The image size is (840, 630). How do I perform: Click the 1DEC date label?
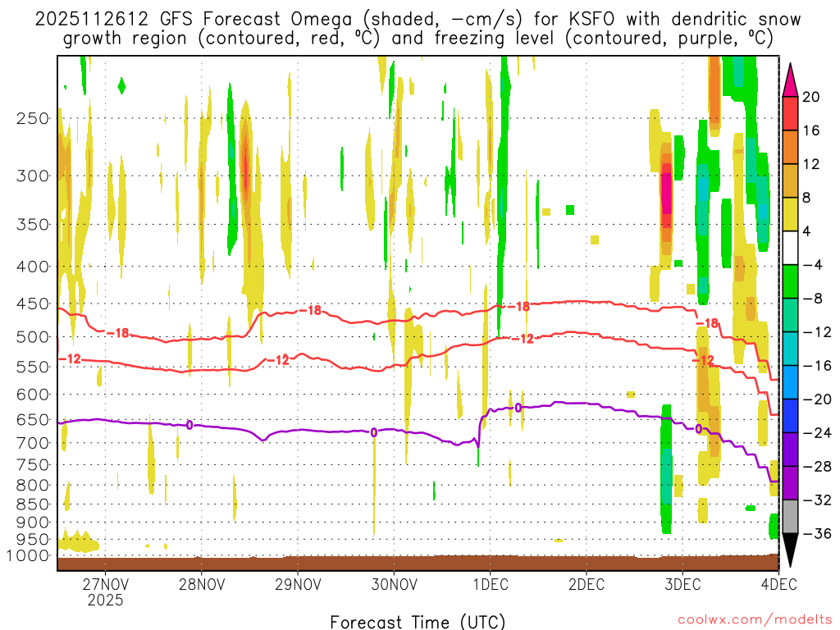[491, 584]
